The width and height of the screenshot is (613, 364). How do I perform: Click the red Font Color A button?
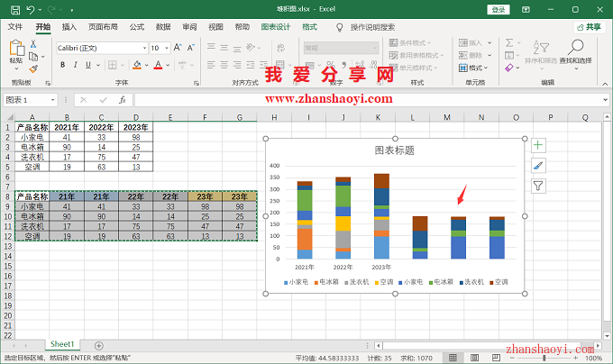(x=158, y=65)
